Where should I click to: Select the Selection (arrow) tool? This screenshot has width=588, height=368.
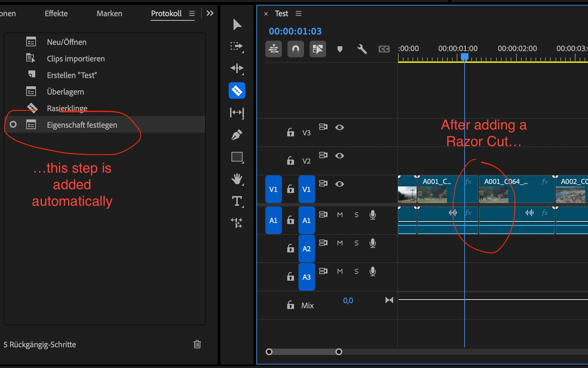pyautogui.click(x=237, y=25)
